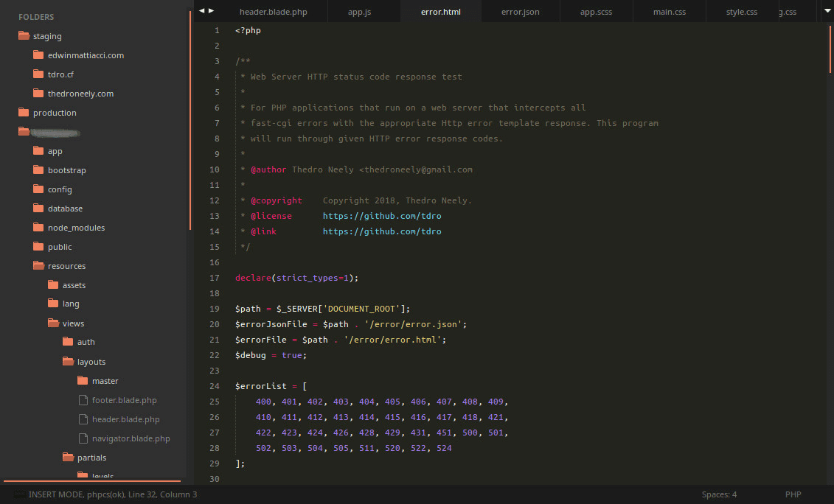Click the @license GitHub URL on line 13
The image size is (834, 504).
click(382, 216)
